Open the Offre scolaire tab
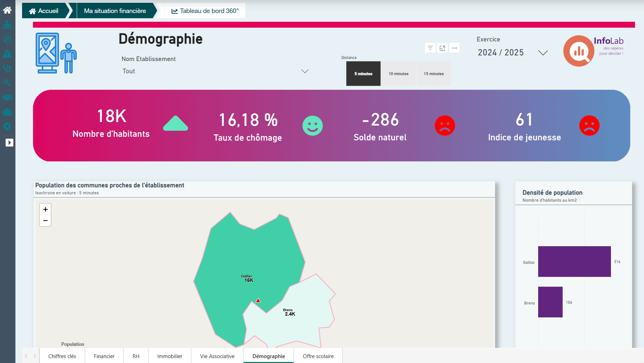This screenshot has height=363, width=644. [x=318, y=356]
